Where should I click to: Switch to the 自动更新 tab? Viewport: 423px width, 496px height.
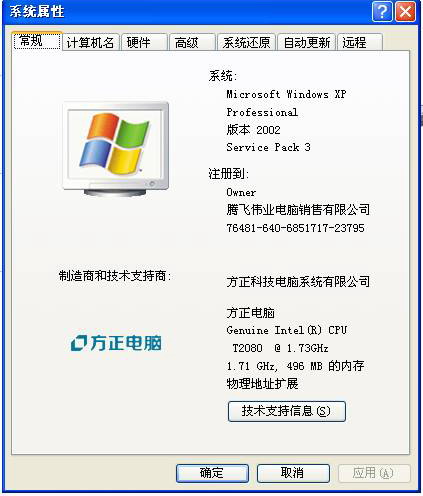[x=307, y=42]
